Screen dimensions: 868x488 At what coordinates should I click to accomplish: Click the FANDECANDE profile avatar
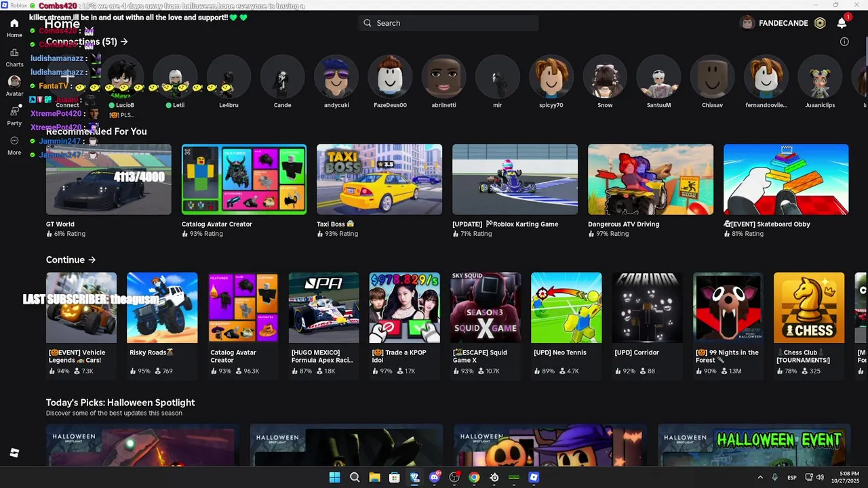747,23
